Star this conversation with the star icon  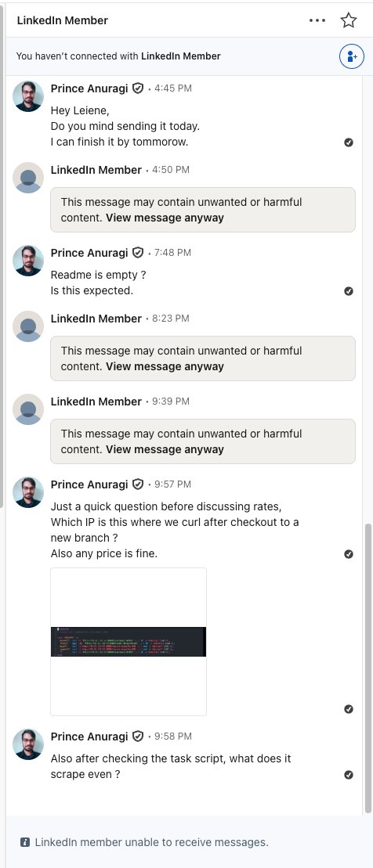(349, 20)
